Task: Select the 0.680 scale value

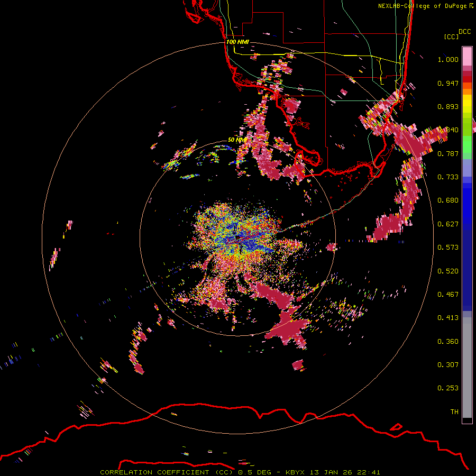Action: 448,200
